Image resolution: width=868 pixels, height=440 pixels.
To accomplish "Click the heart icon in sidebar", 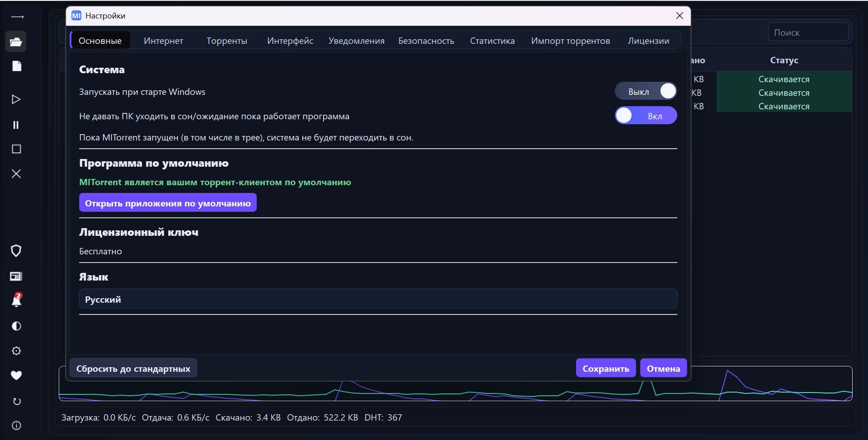I will point(16,375).
